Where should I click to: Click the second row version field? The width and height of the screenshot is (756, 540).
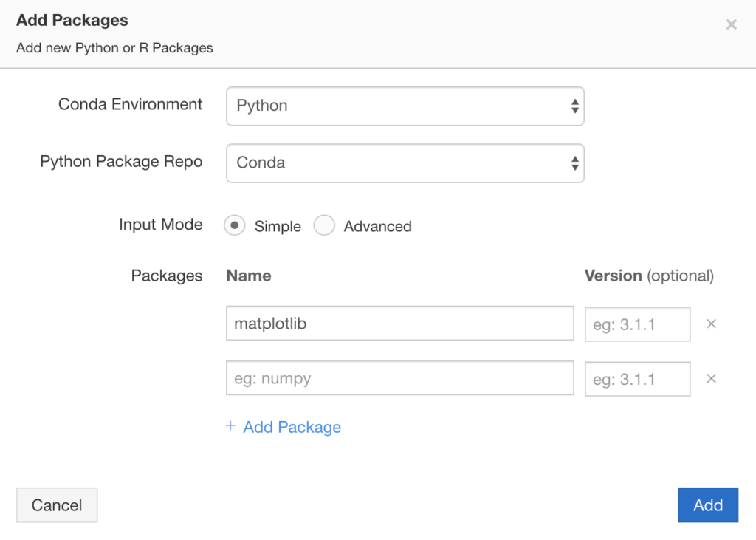pos(637,378)
